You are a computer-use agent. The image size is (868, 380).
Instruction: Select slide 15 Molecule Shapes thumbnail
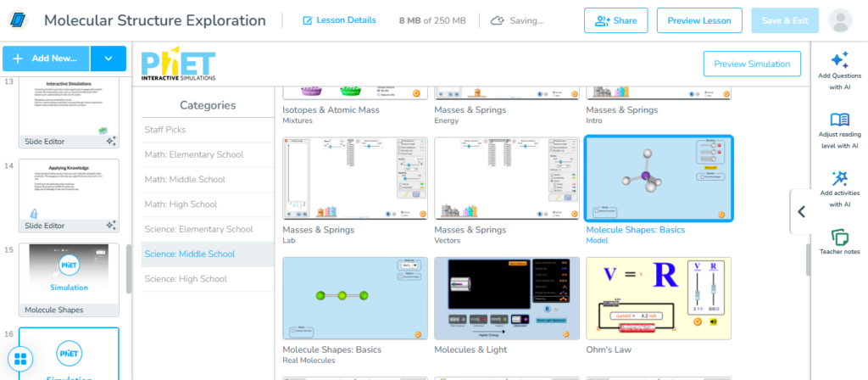pyautogui.click(x=69, y=279)
